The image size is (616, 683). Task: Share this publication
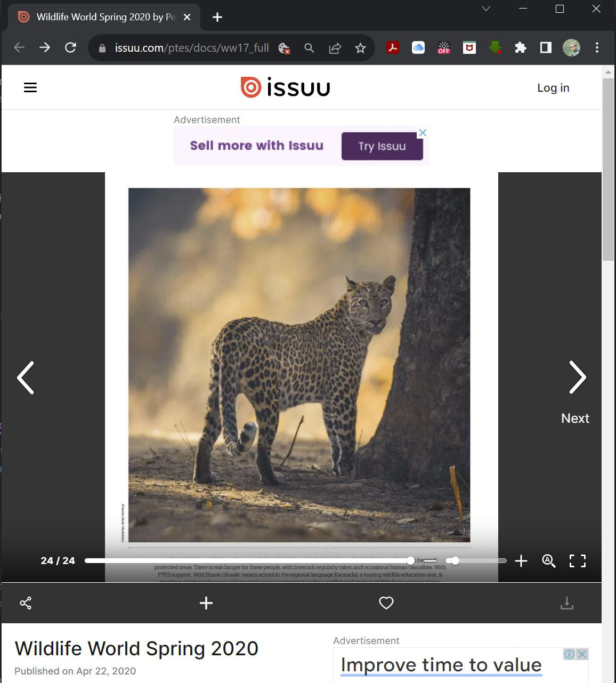click(26, 603)
